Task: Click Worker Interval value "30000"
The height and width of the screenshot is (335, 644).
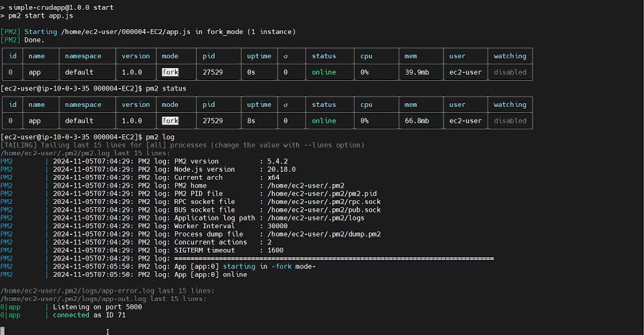Action: (277, 226)
